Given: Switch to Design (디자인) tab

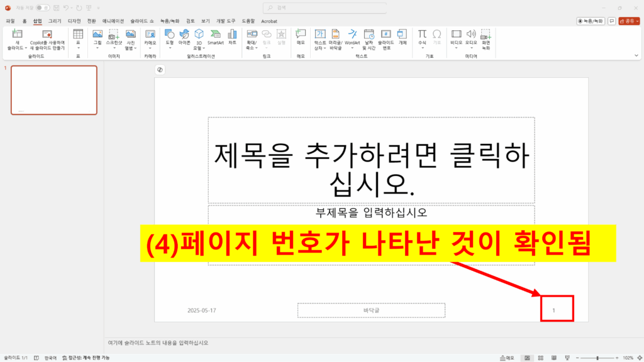Looking at the screenshot, I should [x=74, y=21].
